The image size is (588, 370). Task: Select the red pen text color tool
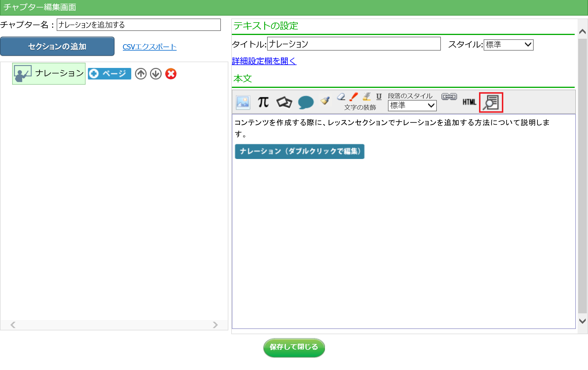tap(354, 97)
